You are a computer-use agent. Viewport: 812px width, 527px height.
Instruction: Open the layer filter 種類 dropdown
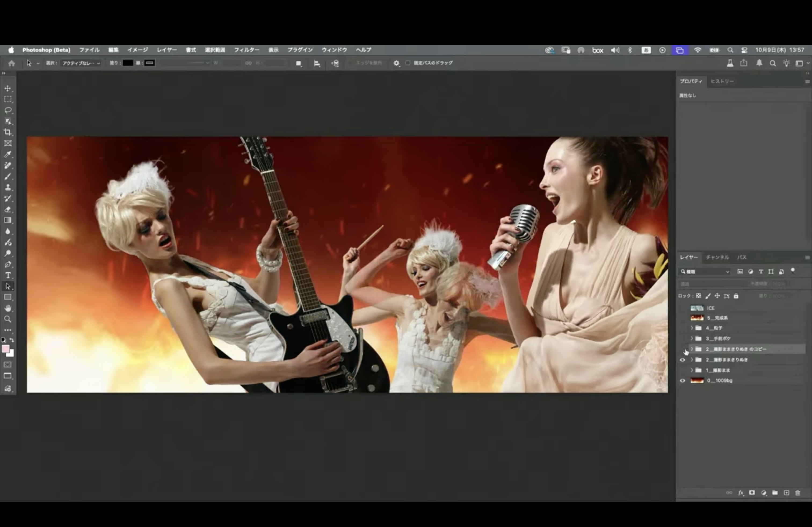705,272
